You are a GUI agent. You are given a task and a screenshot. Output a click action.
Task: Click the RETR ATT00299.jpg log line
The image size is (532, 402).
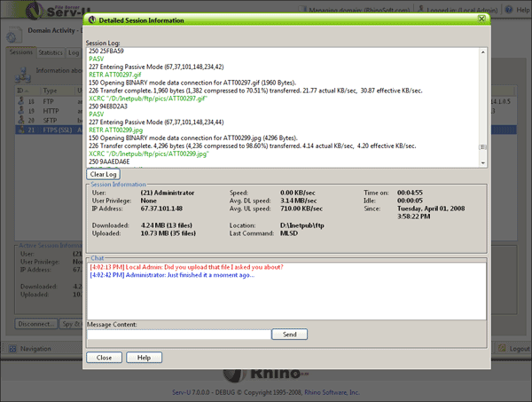115,130
